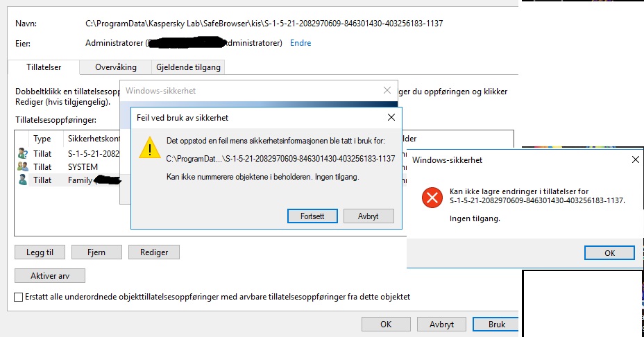This screenshot has height=337, width=644.
Task: Click the Aktiver arv button
Action: pyautogui.click(x=50, y=276)
